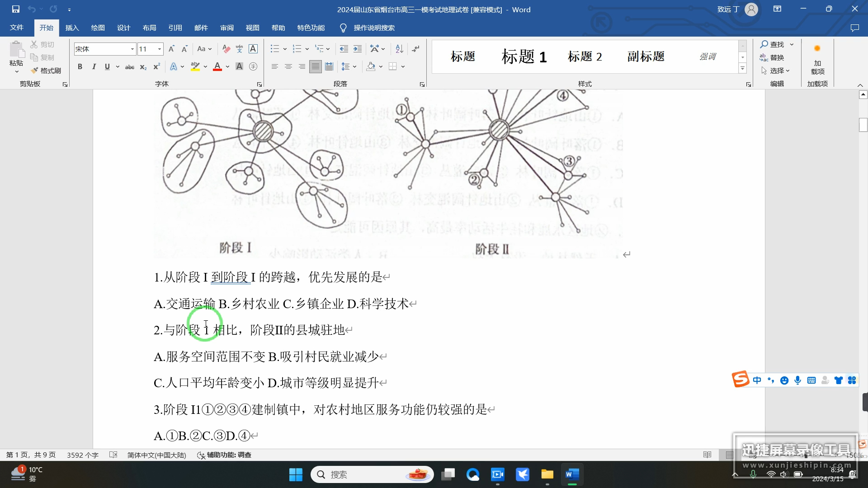Screen dimensions: 868x488
Task: Apply the 标题 1 heading style
Action: (524, 56)
